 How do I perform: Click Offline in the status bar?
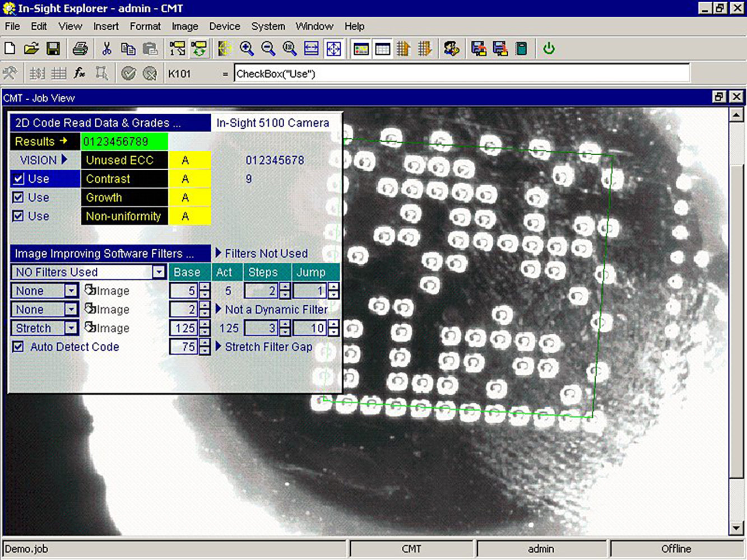click(676, 549)
